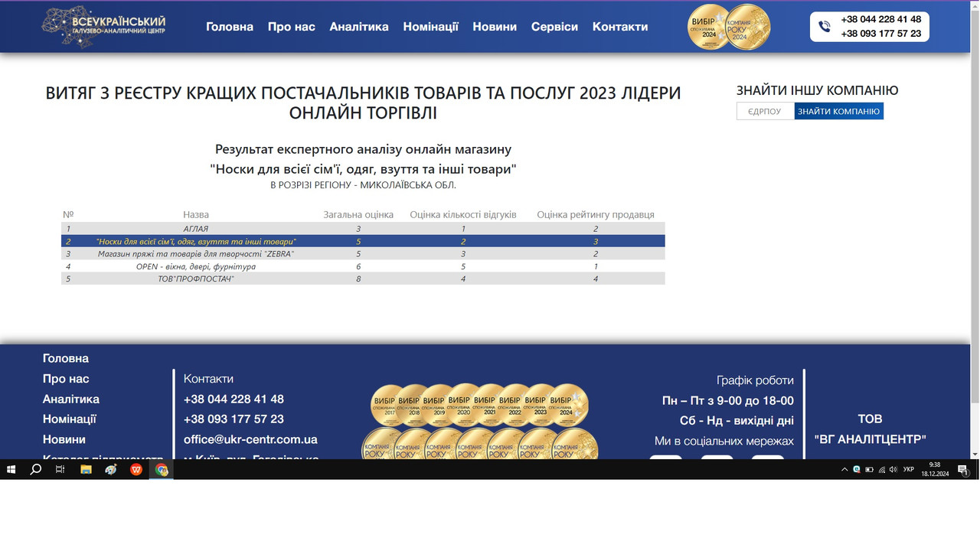
Task: Click the МИКОЛАЇВСЬКА ОБЛ. region line
Action: [363, 185]
